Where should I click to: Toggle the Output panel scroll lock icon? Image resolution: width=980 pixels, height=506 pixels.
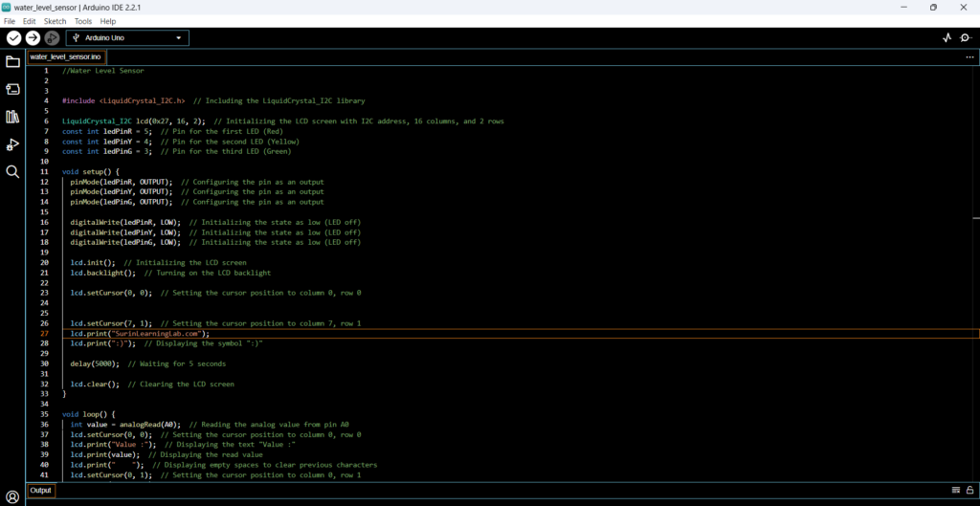[969, 490]
